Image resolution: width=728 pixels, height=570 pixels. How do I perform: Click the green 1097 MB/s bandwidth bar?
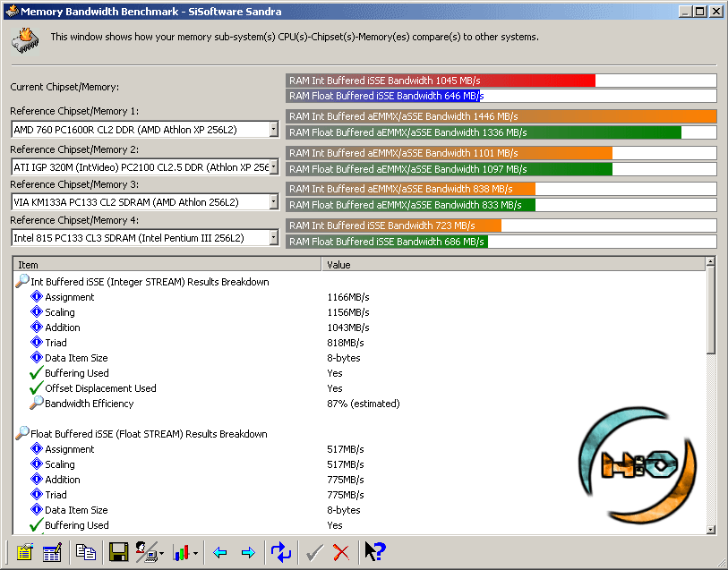(x=449, y=169)
